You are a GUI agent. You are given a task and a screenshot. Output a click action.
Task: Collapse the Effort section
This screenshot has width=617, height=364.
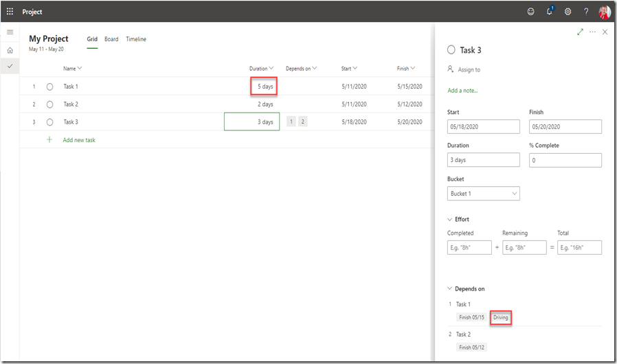[x=450, y=219]
